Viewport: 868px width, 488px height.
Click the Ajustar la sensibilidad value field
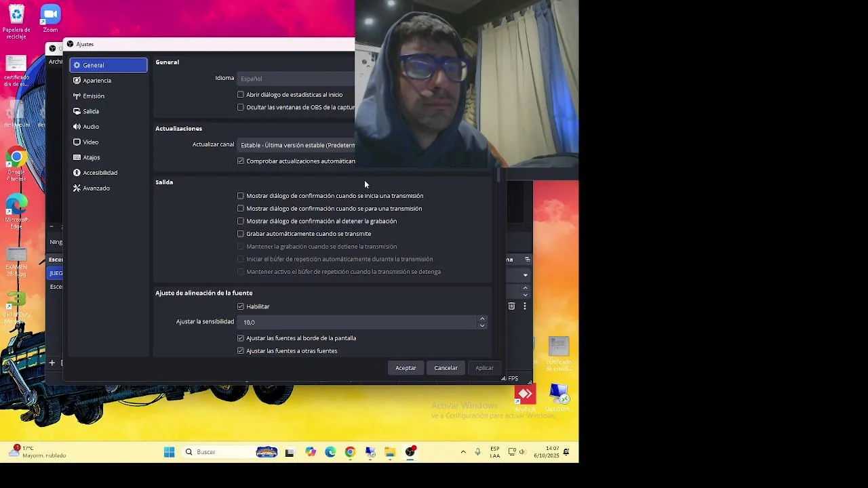point(357,323)
